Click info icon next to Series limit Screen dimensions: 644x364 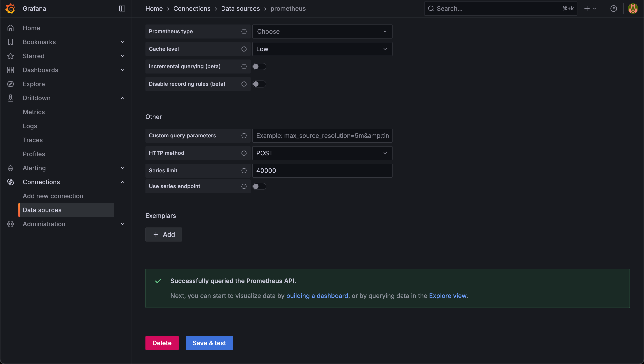coord(244,170)
